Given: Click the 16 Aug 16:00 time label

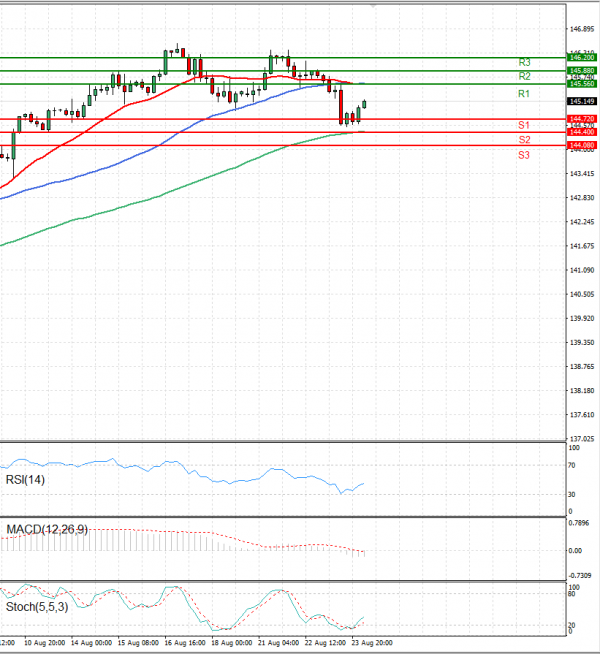Looking at the screenshot, I should point(185,643).
